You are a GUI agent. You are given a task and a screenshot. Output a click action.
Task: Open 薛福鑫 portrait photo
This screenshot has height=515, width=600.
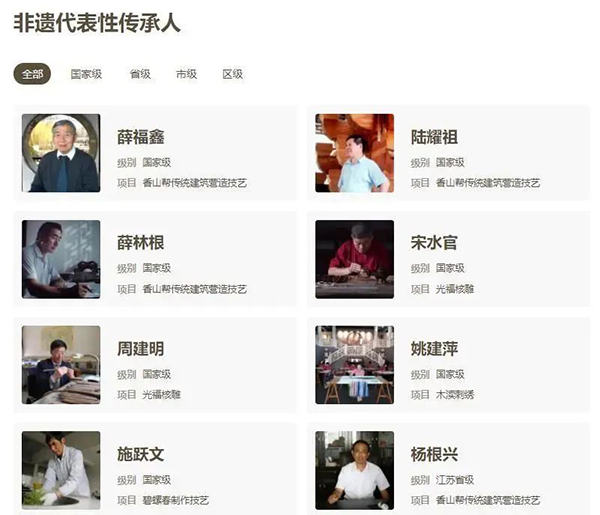pyautogui.click(x=61, y=153)
